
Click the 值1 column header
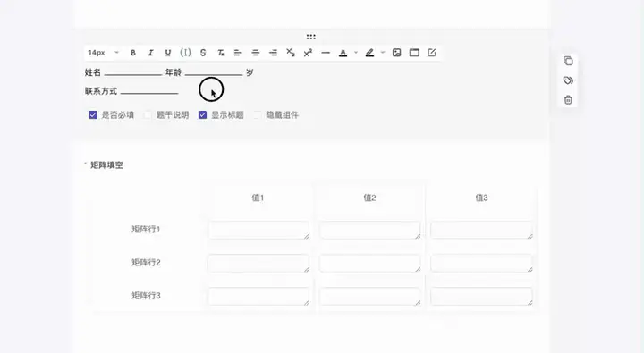pos(258,198)
